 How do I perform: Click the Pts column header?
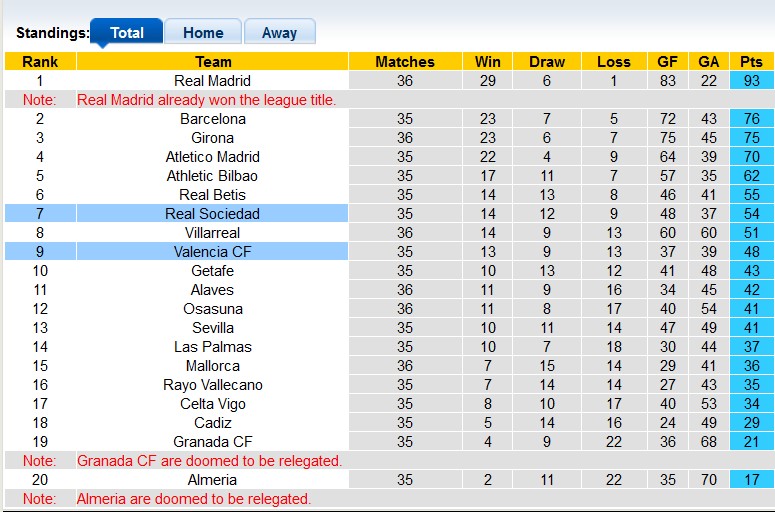(x=751, y=61)
